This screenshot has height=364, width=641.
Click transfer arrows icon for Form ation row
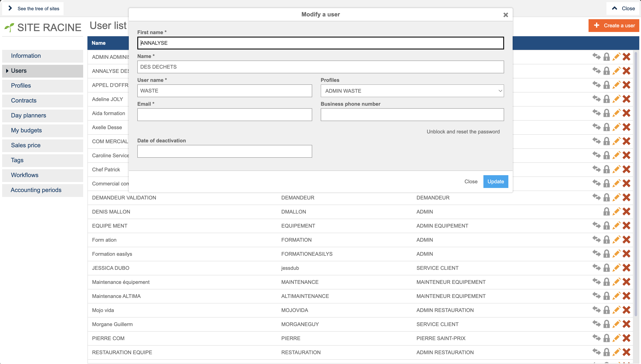pos(596,240)
